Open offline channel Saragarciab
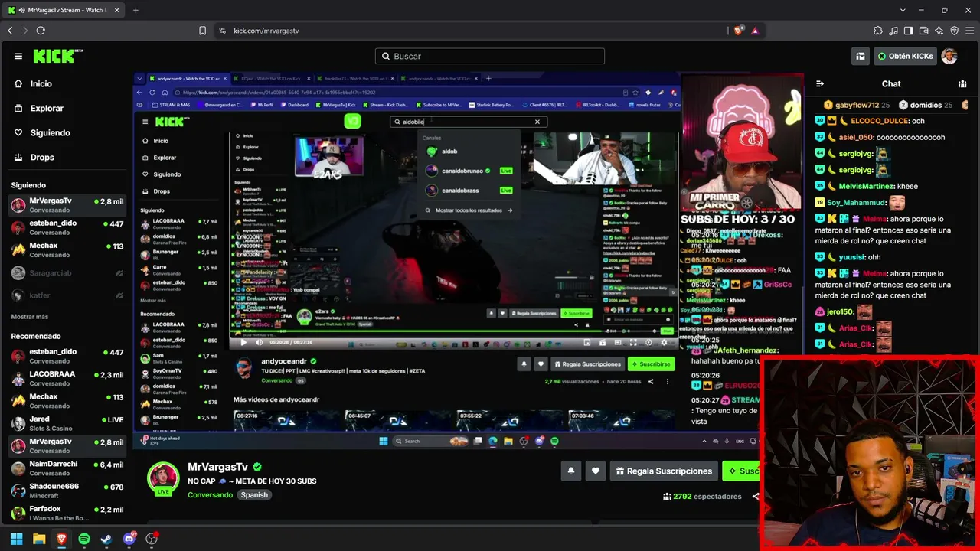This screenshot has width=980, height=551. 67,273
